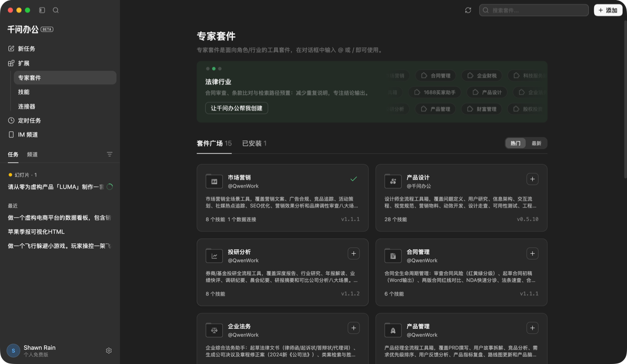Image resolution: width=627 pixels, height=364 pixels.
Task: Select the 合同管理 chip in banner
Action: point(435,76)
